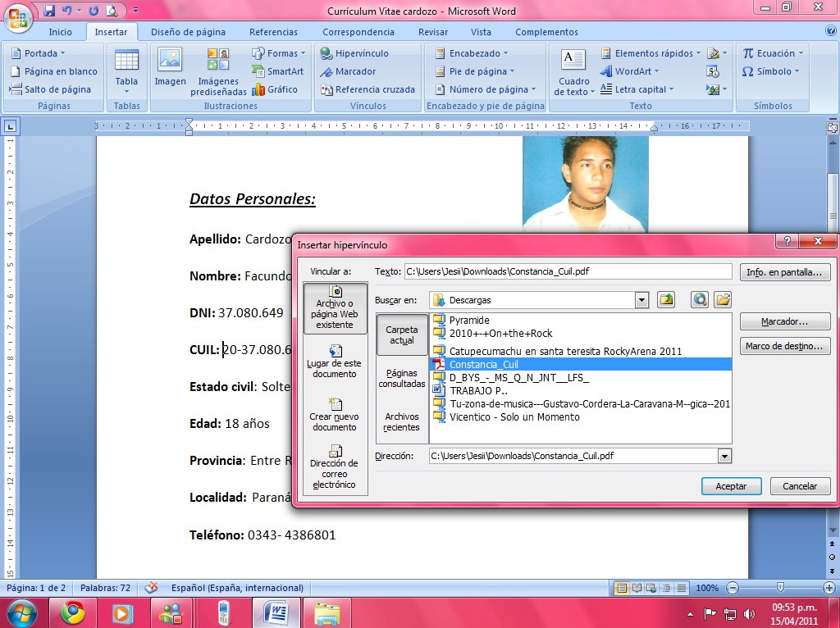Click Hipervínculo in the Vínculos group
840x628 pixels.
point(354,53)
